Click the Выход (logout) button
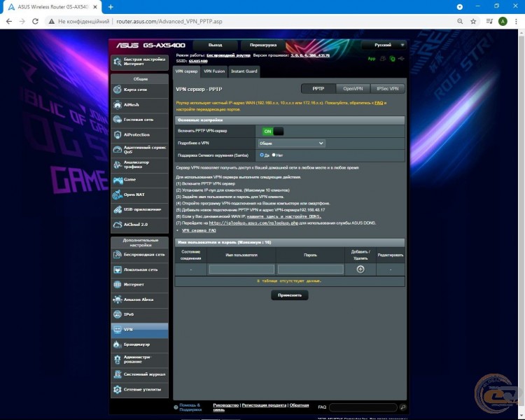This screenshot has height=420, width=525. (216, 45)
